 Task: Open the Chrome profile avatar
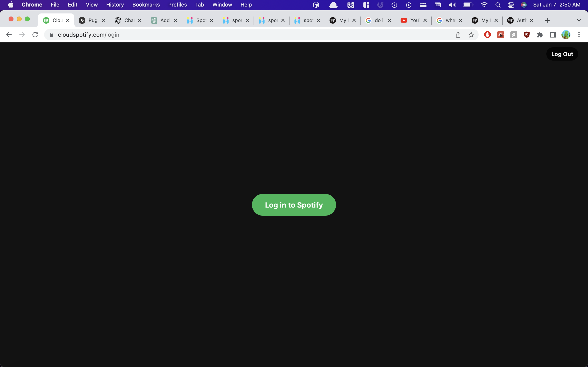click(566, 35)
